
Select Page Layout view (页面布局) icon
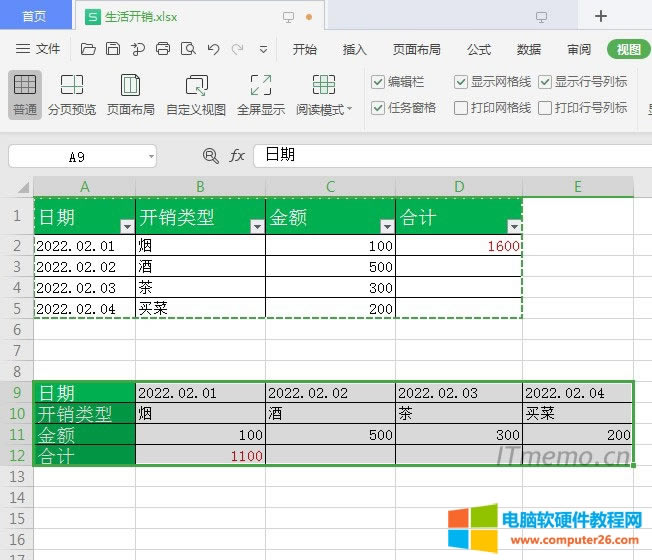click(131, 94)
